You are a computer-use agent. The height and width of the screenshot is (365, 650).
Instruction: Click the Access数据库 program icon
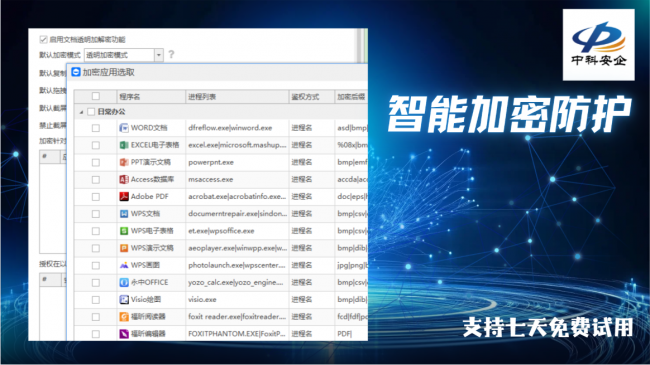[x=124, y=179]
